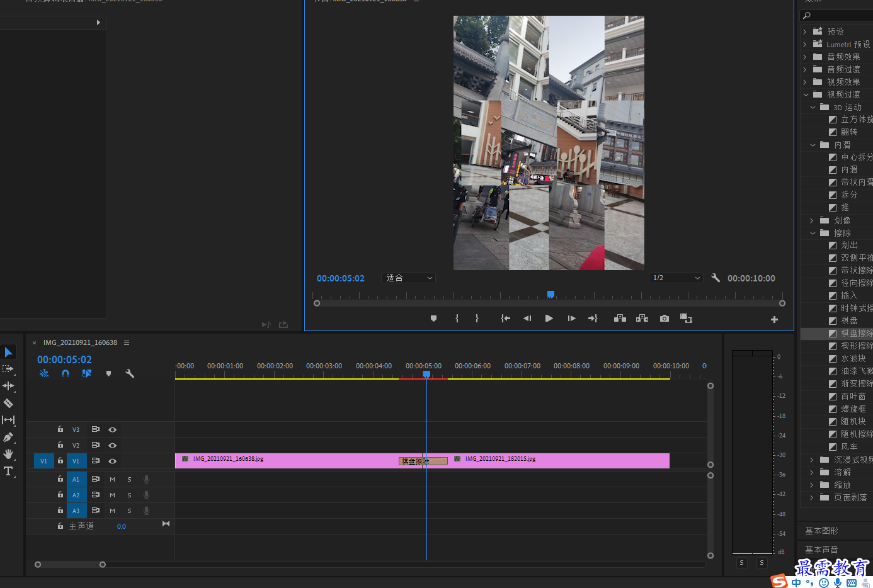The width and height of the screenshot is (873, 588).
Task: Add a marker in the timeline header
Action: point(108,373)
